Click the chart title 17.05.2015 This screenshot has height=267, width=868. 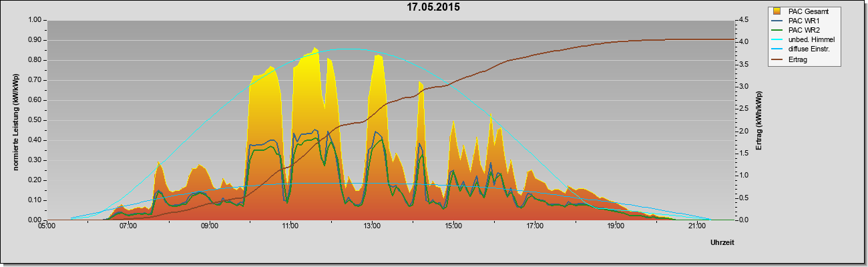tap(433, 7)
